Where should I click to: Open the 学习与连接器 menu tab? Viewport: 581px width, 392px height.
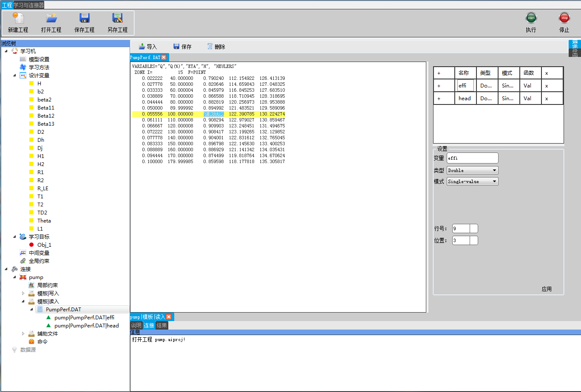(x=28, y=5)
